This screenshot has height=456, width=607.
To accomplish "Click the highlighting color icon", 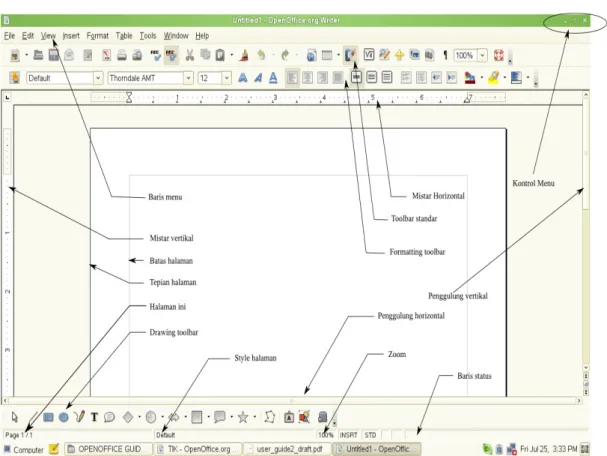I will click(x=494, y=78).
